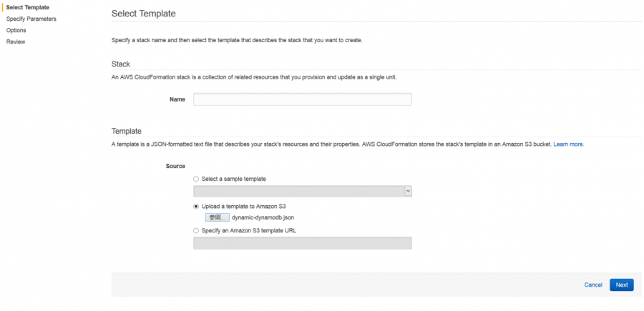Click the Template section heading
This screenshot has height=311, width=644.
click(x=127, y=132)
